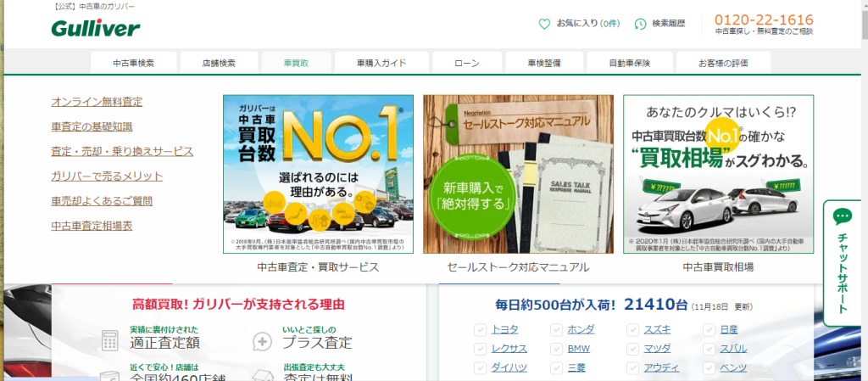Open the チャットサポート side button
The width and height of the screenshot is (868, 381).
point(842,263)
